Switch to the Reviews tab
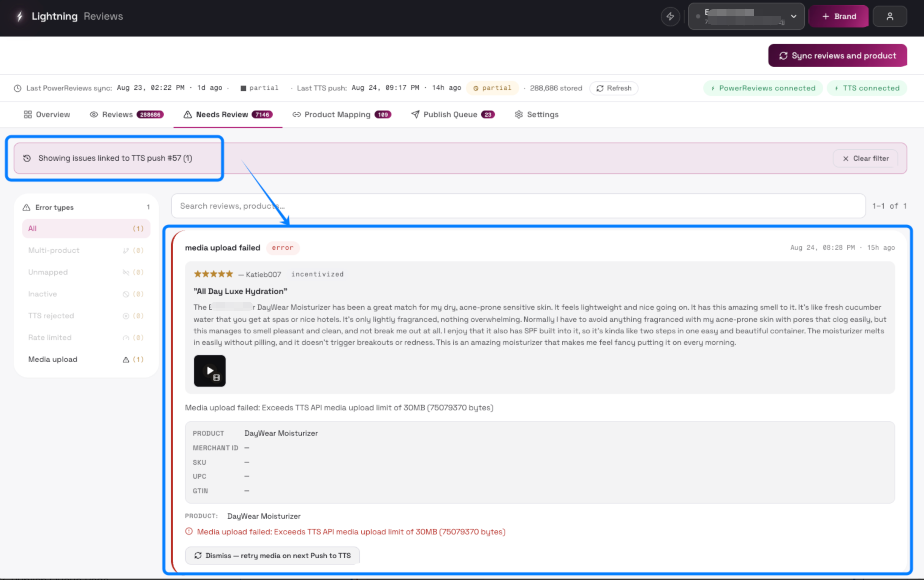 (x=127, y=115)
